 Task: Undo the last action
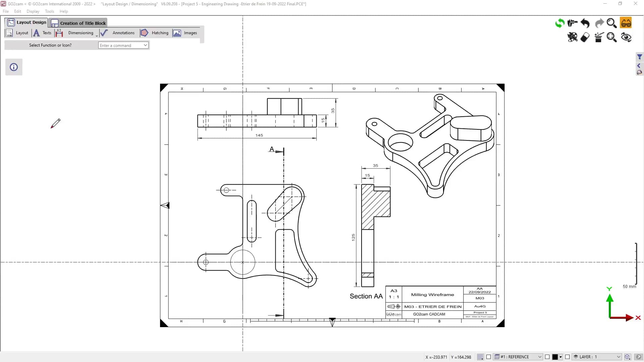(x=585, y=23)
